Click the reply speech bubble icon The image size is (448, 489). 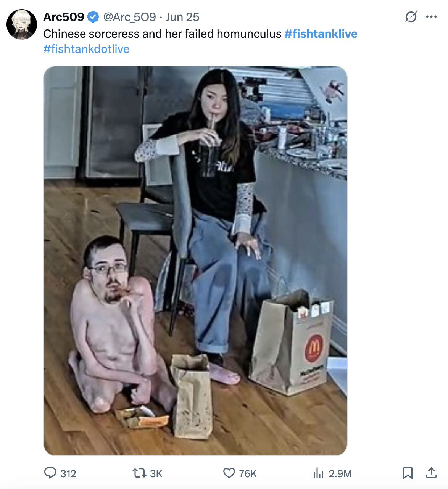tap(50, 473)
